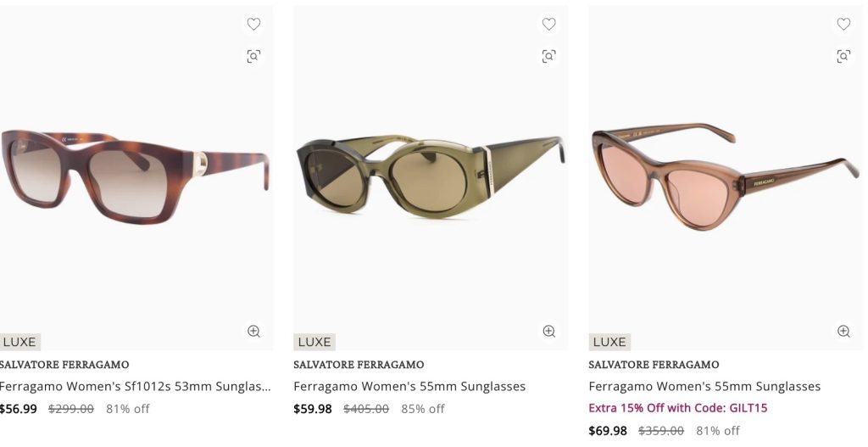Click the Extra 15% Off GILT15 promo text
This screenshot has height=447, width=868.
677,408
